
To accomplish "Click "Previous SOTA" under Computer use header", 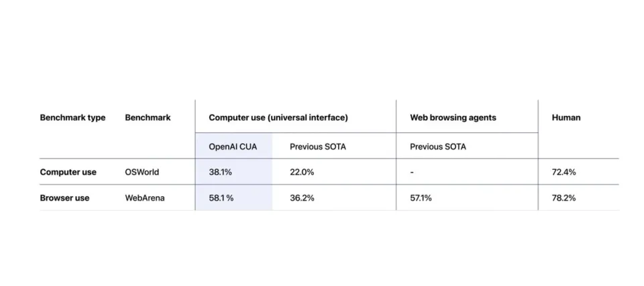I will pyautogui.click(x=318, y=146).
